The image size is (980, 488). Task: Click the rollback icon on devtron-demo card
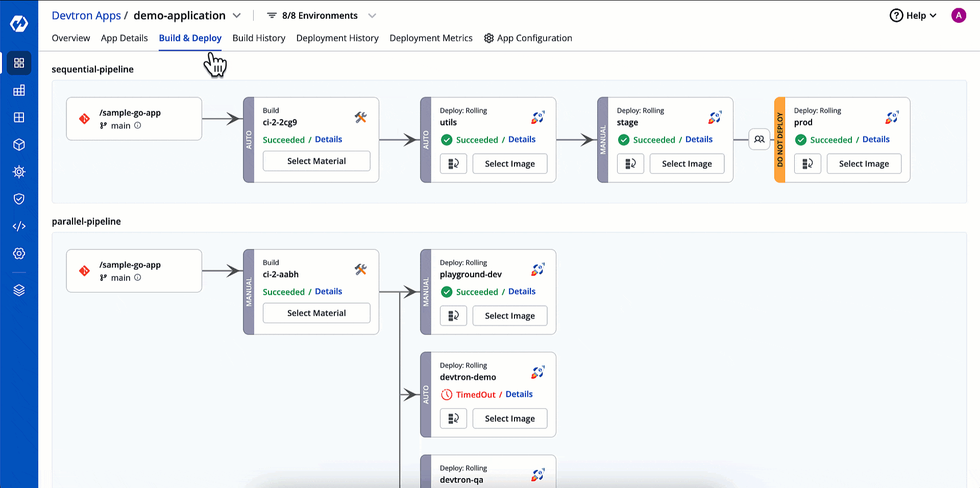click(x=453, y=418)
